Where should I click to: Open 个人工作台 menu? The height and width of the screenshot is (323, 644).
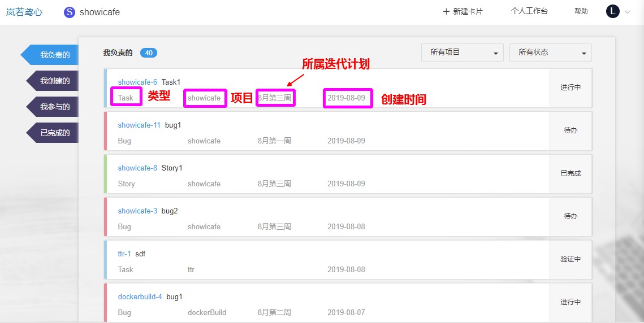(x=529, y=11)
